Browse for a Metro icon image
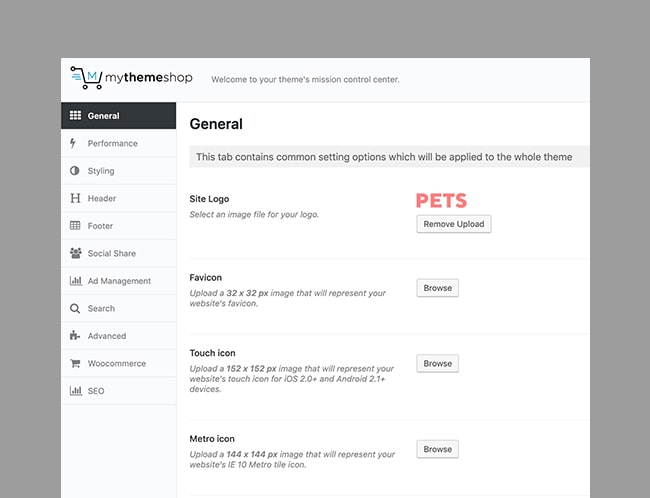 [x=438, y=449]
